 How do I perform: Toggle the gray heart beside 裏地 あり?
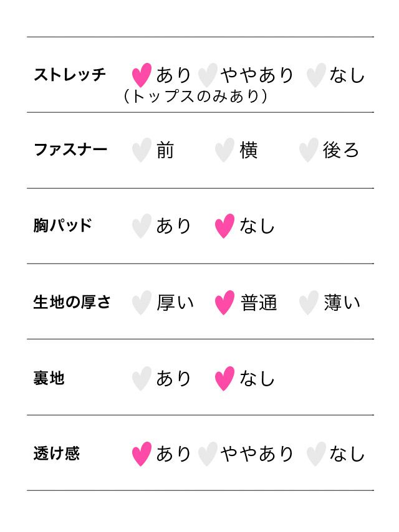click(x=142, y=378)
